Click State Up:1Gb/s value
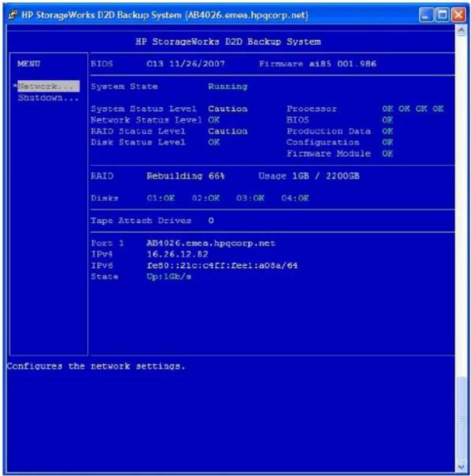This screenshot has width=471, height=476. pyautogui.click(x=169, y=277)
